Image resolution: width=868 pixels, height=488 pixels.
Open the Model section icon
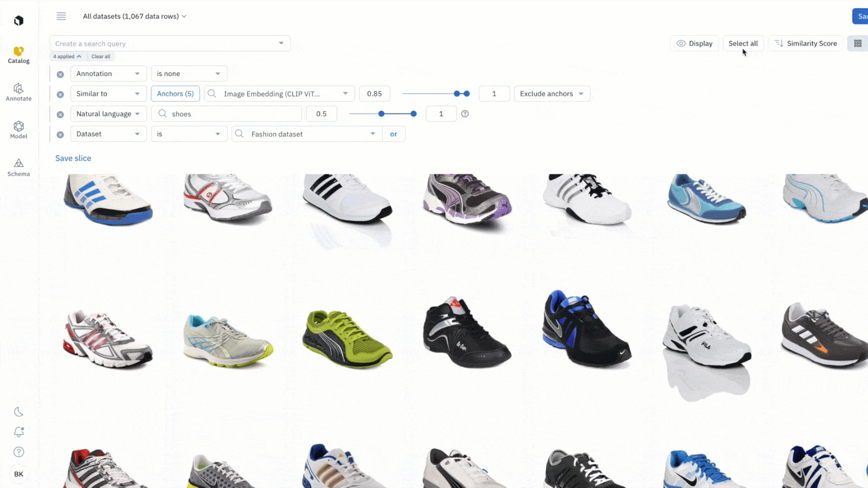19,127
